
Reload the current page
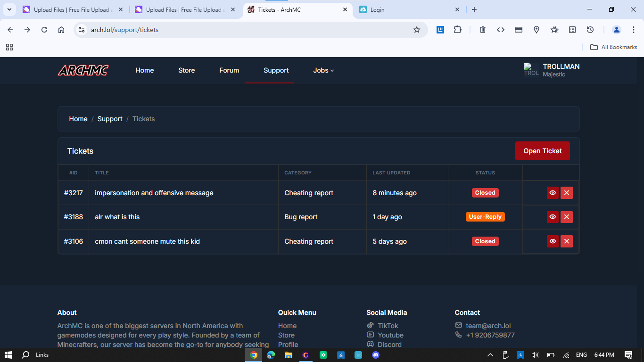[x=44, y=30]
